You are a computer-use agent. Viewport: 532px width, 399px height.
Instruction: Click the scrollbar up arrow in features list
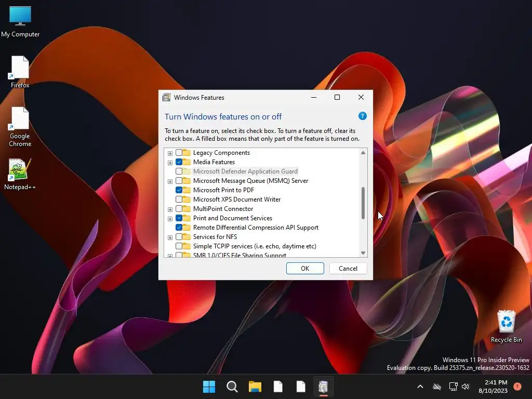point(363,153)
